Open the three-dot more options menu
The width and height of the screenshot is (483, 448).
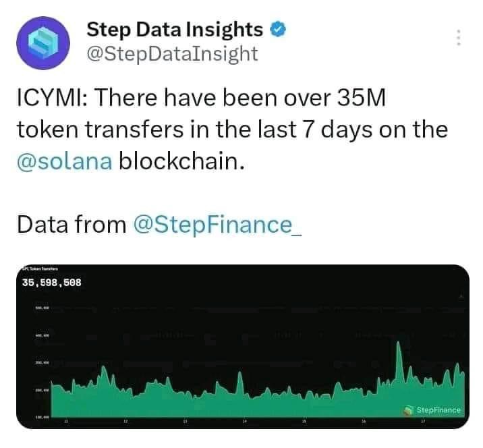click(459, 38)
